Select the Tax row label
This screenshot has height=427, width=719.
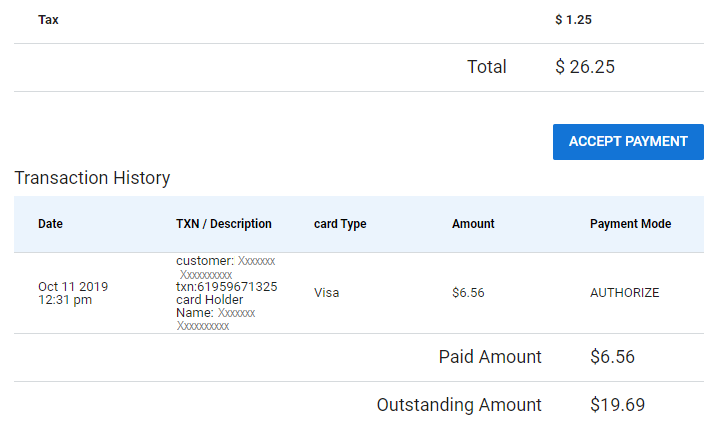pos(48,20)
